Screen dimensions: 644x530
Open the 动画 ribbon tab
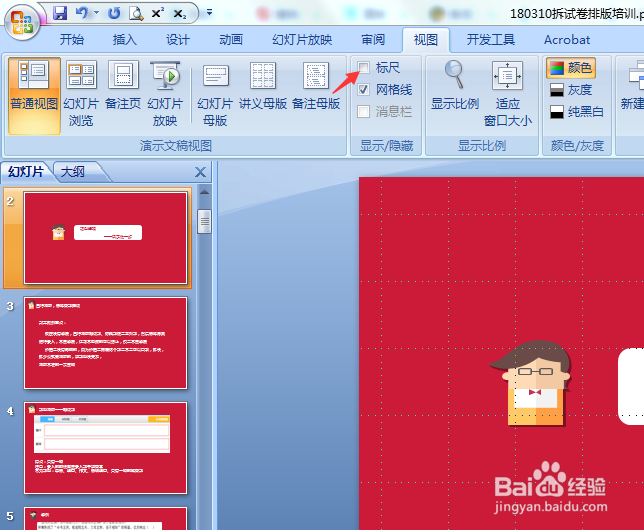pos(231,40)
